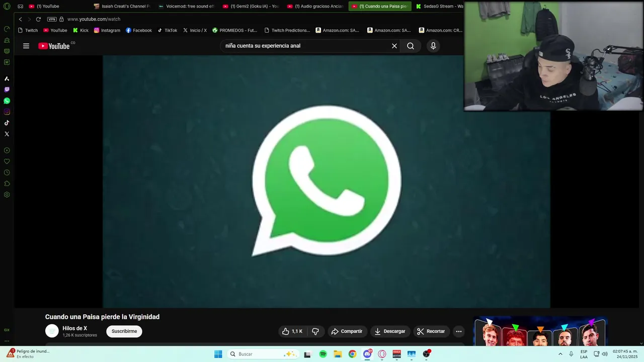
Task: Open WhatsApp in the Opera sidebar
Action: coord(7,101)
